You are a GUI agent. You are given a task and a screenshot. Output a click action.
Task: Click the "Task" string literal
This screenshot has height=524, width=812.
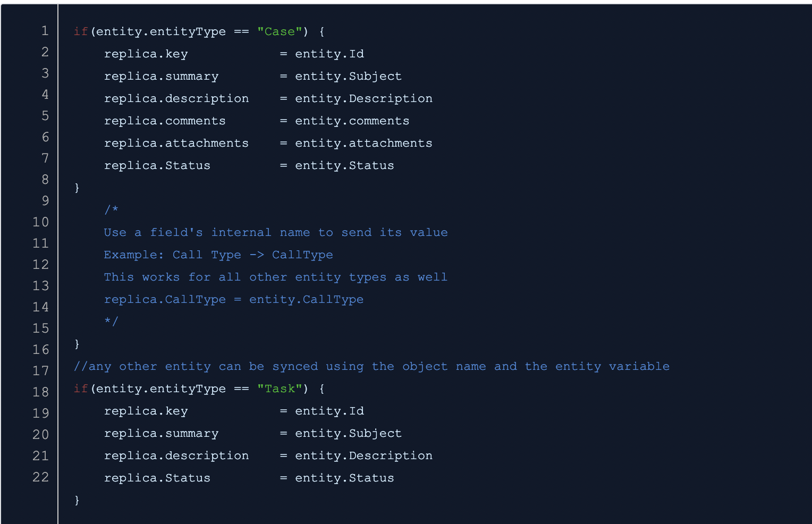[280, 389]
